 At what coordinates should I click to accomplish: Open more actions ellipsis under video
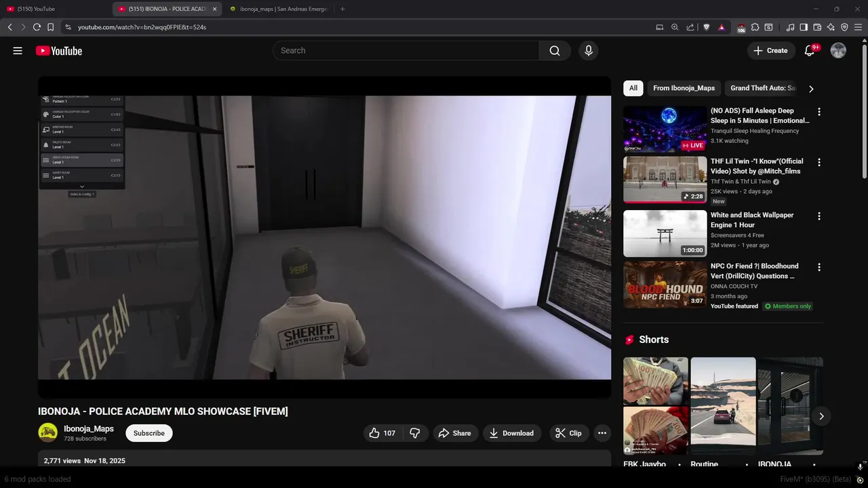(602, 433)
